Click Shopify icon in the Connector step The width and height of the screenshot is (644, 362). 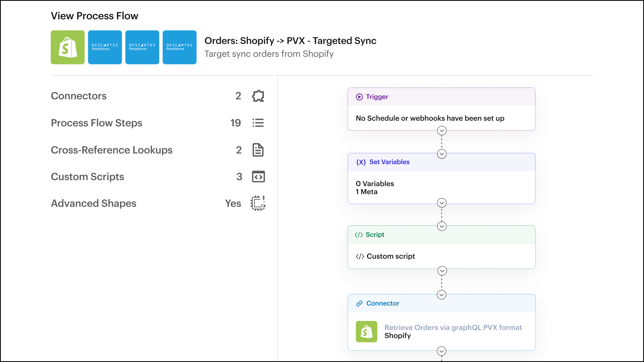click(366, 331)
